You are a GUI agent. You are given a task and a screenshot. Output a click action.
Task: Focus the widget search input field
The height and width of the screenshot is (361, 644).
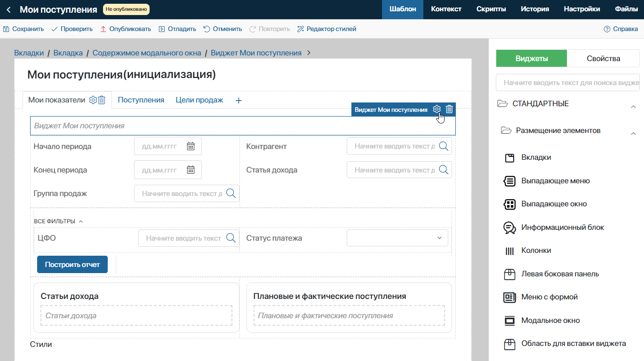coord(568,82)
